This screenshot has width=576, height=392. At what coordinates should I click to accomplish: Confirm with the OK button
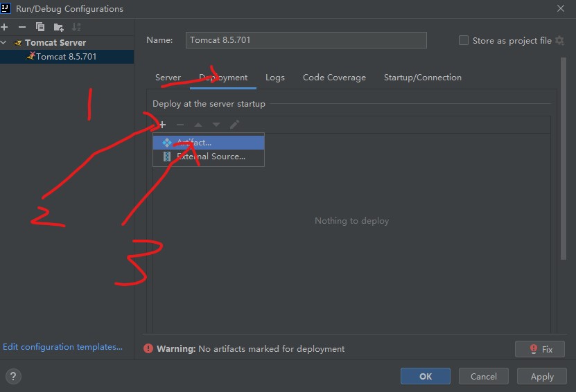pyautogui.click(x=426, y=376)
